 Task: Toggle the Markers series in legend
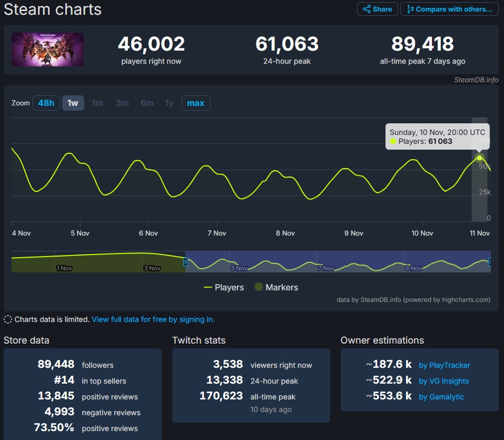pos(276,287)
